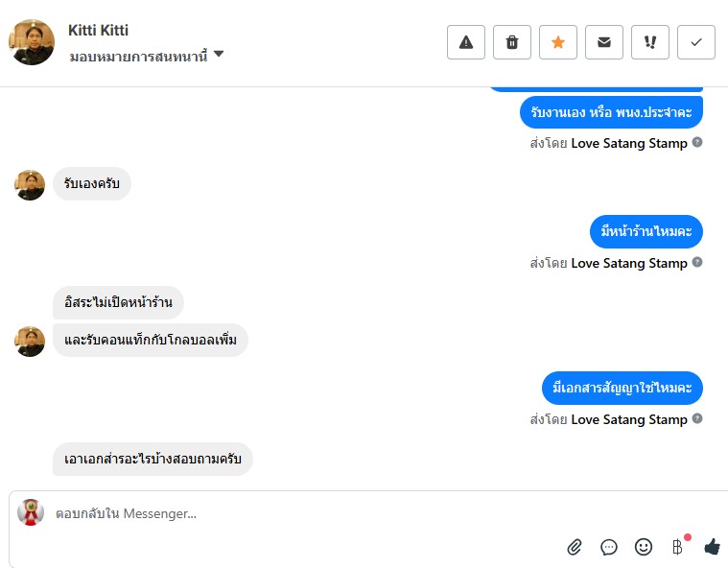Click Love Satang Stamp under มีหน้าร้านไหมคะ
This screenshot has height=568, width=728.
click(629, 263)
